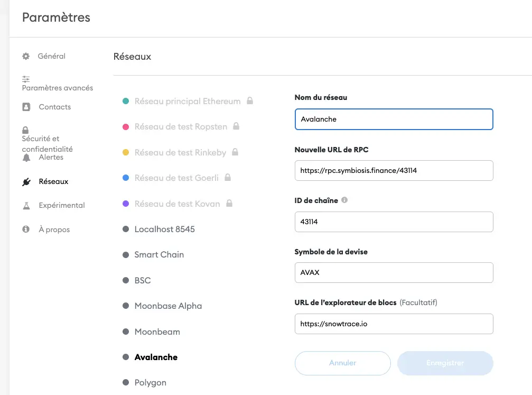The height and width of the screenshot is (395, 532).
Task: Select the Localhost 8545 network
Action: (x=164, y=229)
